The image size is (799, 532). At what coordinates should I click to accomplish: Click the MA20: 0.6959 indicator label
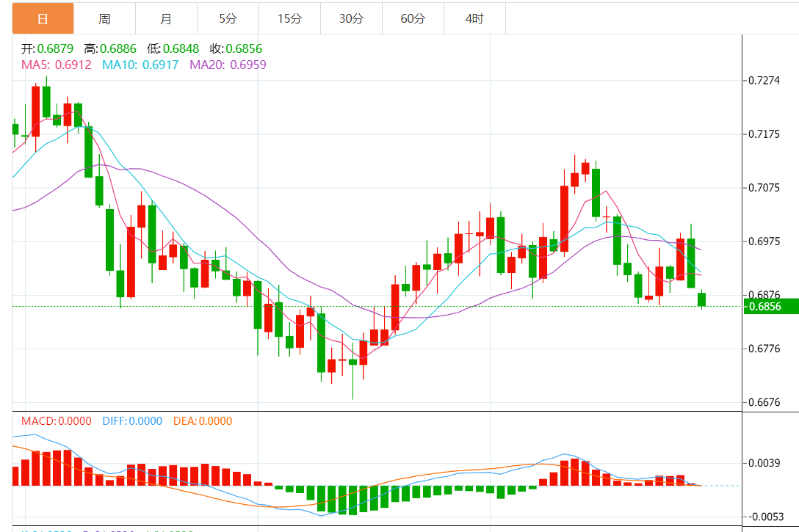point(228,65)
